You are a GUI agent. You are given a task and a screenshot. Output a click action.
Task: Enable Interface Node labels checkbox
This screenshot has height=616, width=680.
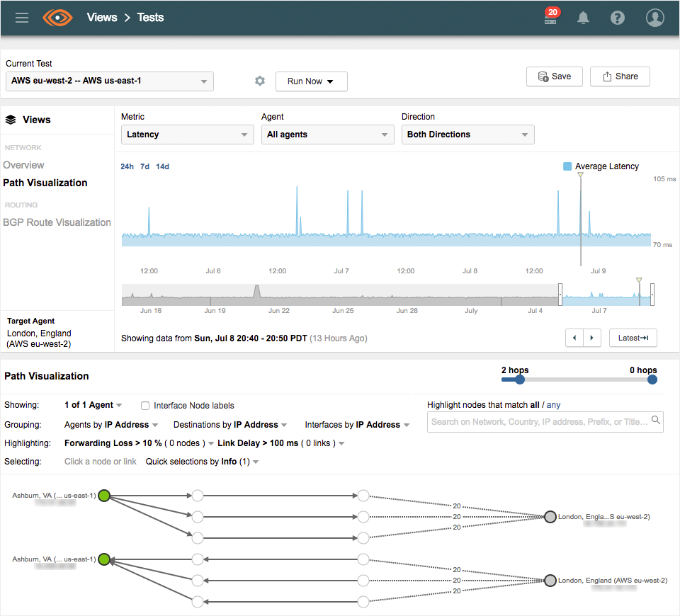point(145,406)
